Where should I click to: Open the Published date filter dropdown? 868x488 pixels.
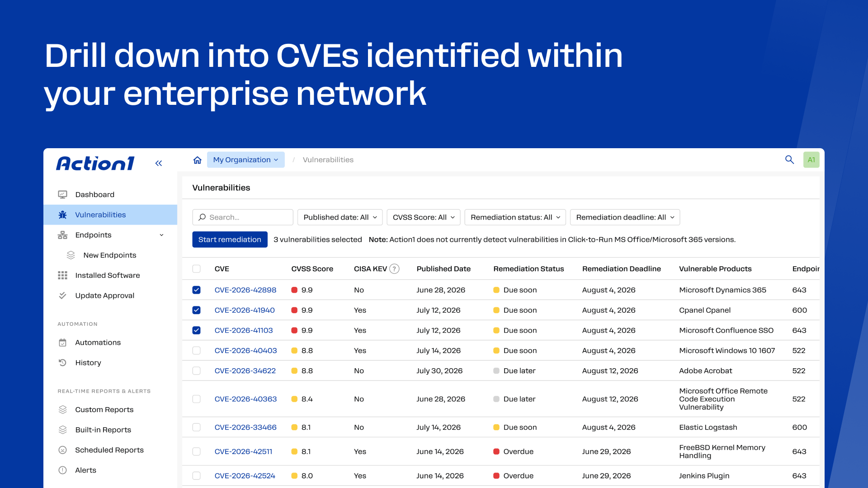340,217
